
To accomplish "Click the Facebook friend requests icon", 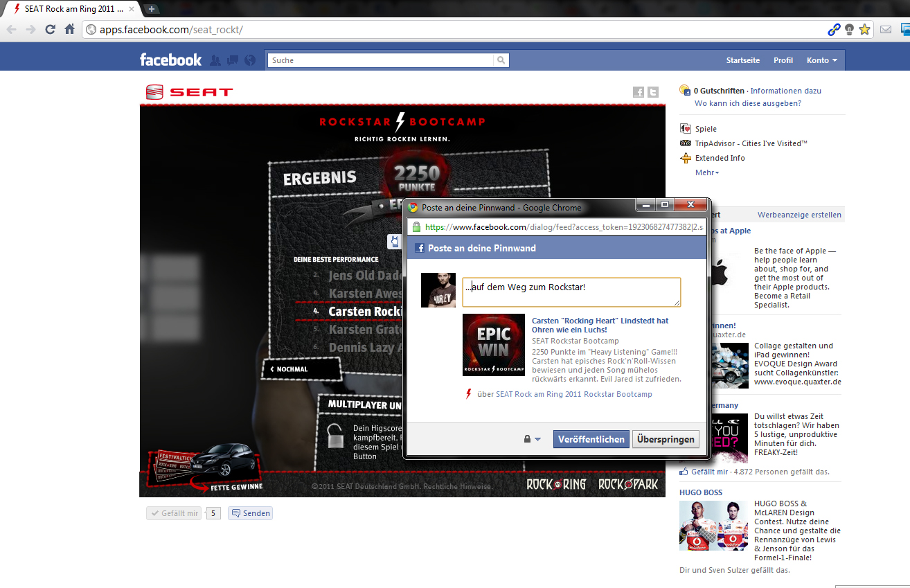I will coord(215,60).
